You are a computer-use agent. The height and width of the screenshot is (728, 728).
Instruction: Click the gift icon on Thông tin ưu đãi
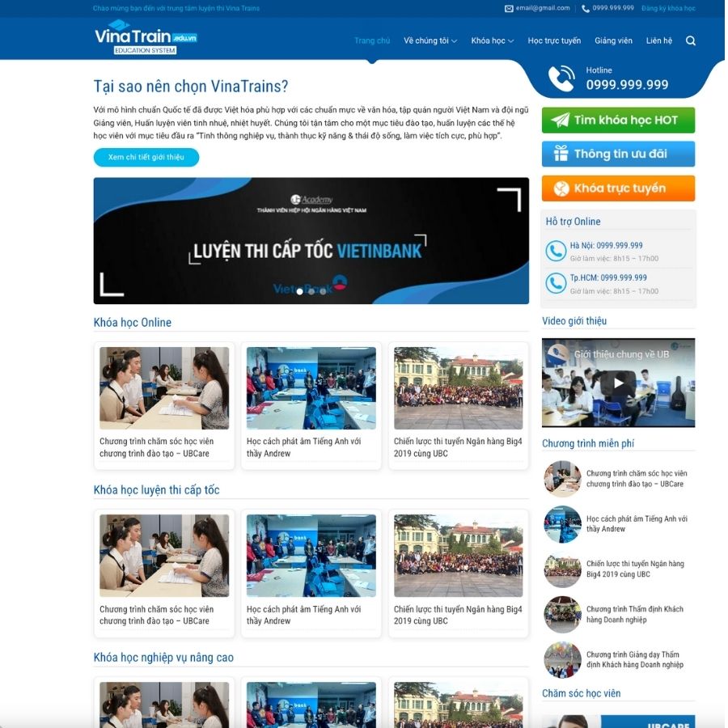pos(560,153)
